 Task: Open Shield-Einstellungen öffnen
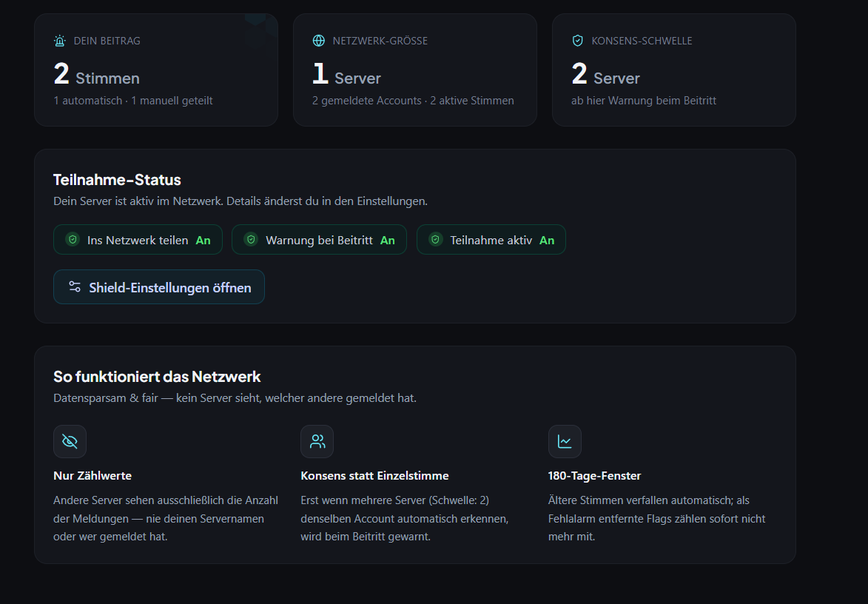coord(159,286)
